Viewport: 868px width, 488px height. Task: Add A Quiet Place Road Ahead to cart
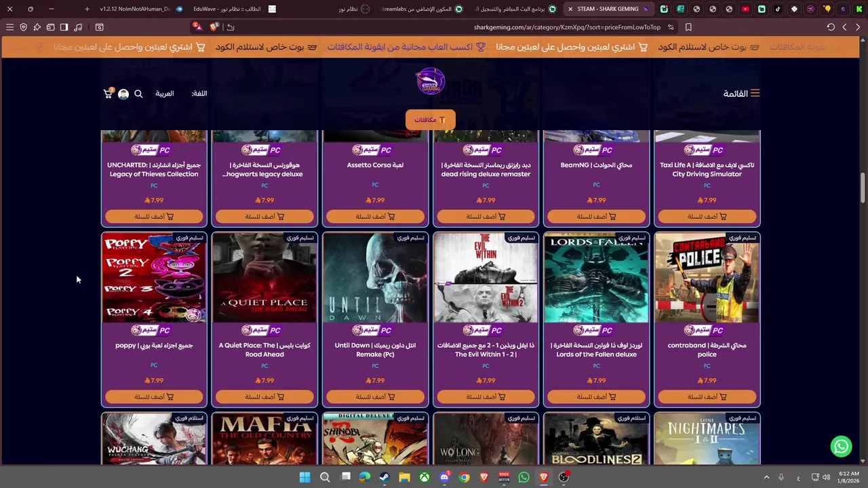(264, 396)
